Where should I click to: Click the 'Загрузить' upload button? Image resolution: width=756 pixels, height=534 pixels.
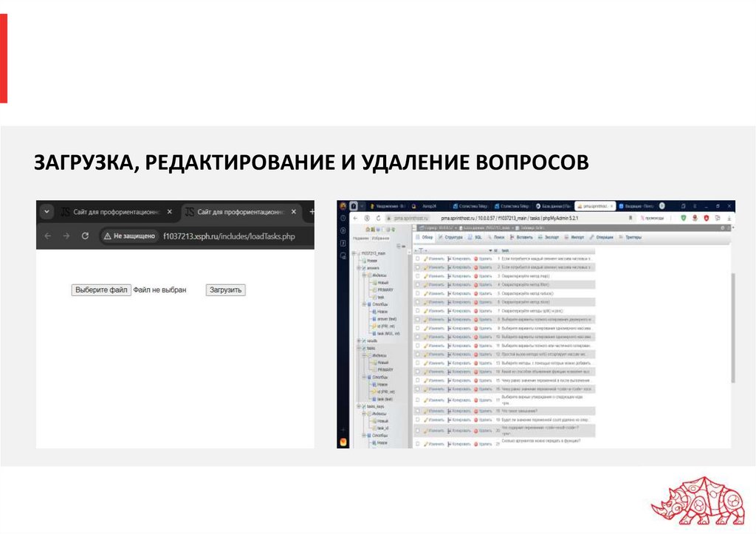point(226,290)
